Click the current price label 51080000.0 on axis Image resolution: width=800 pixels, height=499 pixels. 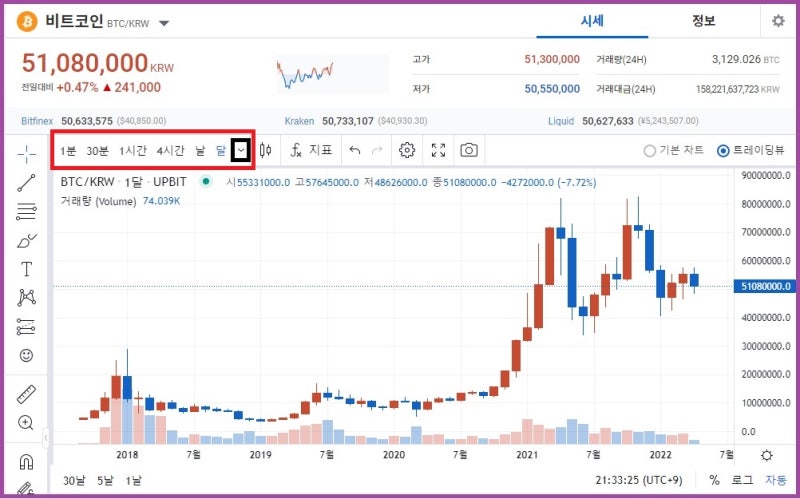[764, 286]
